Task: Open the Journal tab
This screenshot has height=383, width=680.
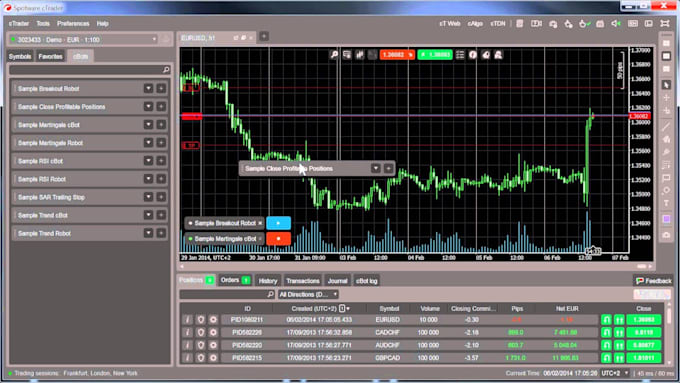Action: coord(337,281)
